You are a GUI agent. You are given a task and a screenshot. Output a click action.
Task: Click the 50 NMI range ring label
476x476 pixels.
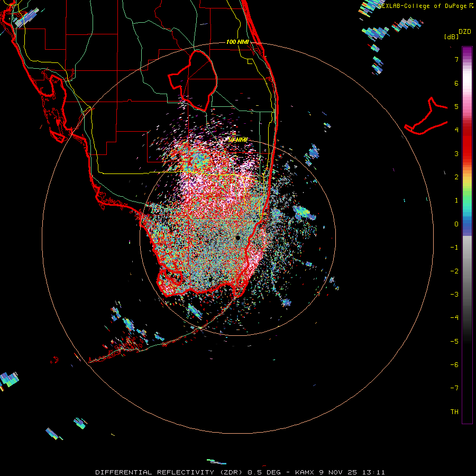[x=238, y=140]
